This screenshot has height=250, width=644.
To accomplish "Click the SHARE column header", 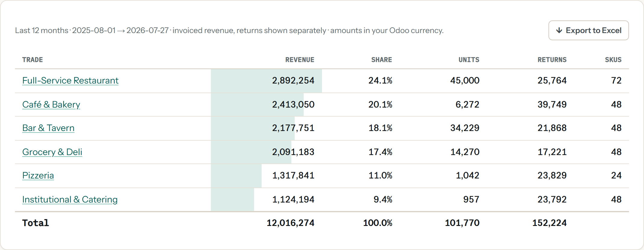I will click(381, 60).
